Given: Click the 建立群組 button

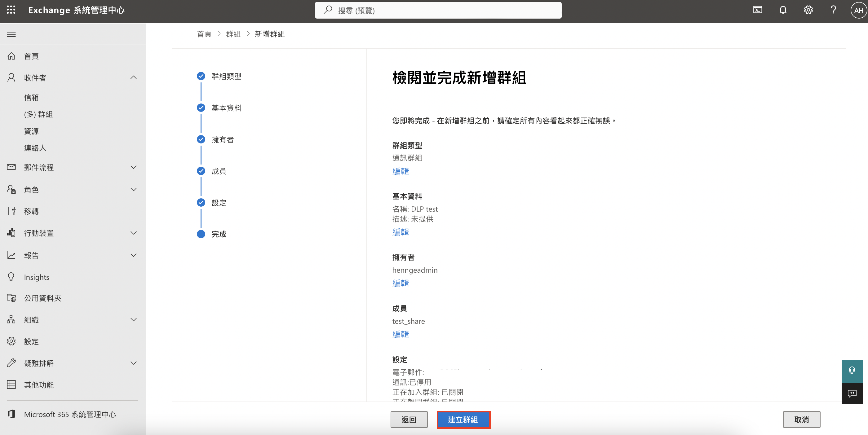Looking at the screenshot, I should [x=463, y=420].
